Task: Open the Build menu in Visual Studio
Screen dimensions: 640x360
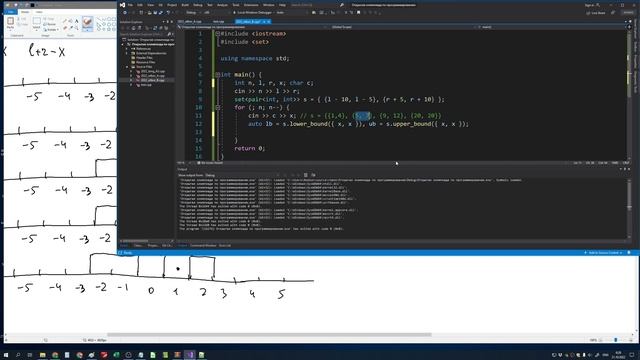Action: (x=185, y=5)
